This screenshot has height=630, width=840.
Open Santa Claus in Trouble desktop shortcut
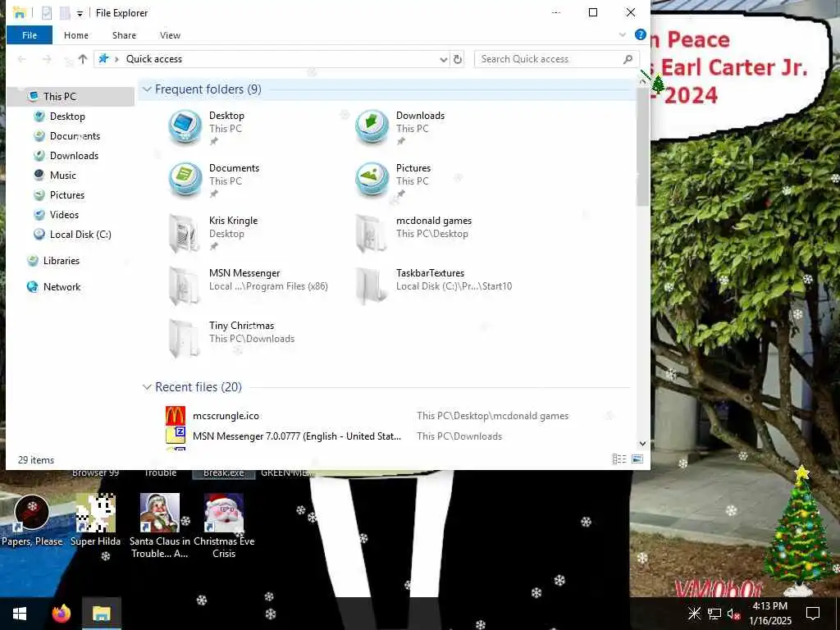pos(160,526)
